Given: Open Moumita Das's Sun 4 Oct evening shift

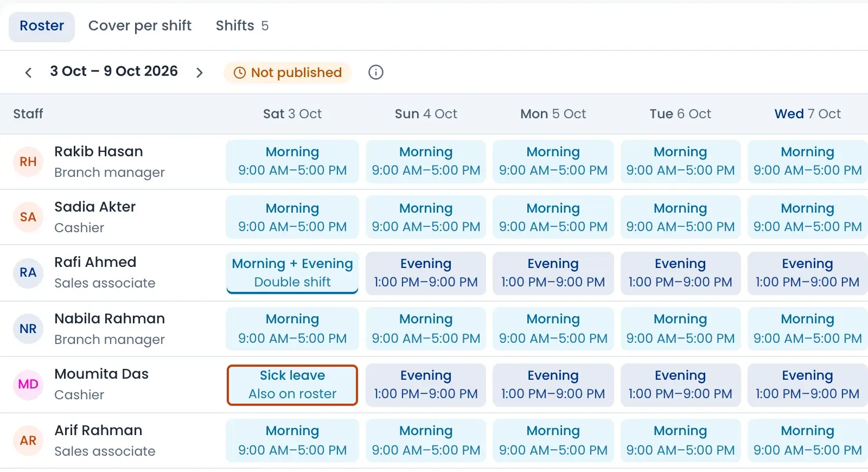Looking at the screenshot, I should coord(426,385).
